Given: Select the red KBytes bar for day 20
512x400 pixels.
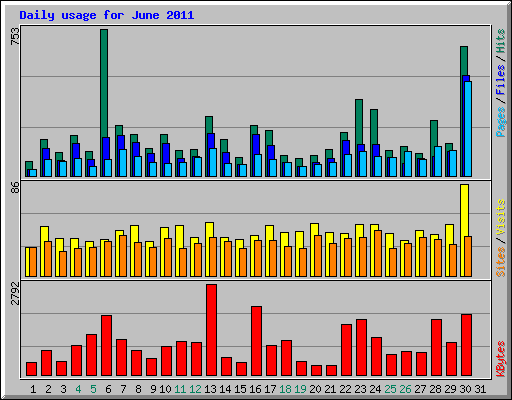Looking at the screenshot, I should pyautogui.click(x=316, y=371).
